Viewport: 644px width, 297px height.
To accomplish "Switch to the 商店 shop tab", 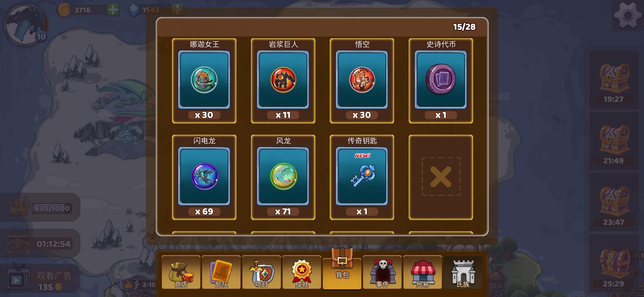I will tap(181, 272).
